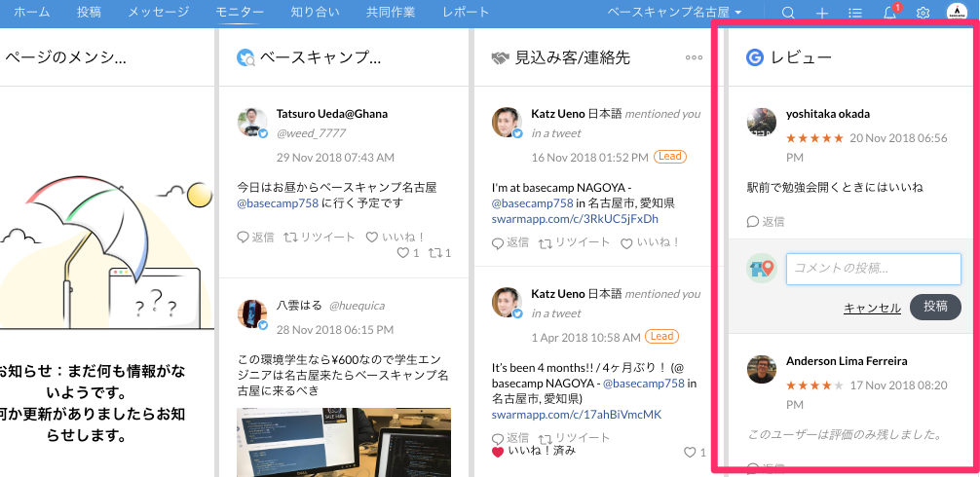Click the Anderson Lima Ferreira reviewer name
The width and height of the screenshot is (980, 477).
pyautogui.click(x=847, y=361)
